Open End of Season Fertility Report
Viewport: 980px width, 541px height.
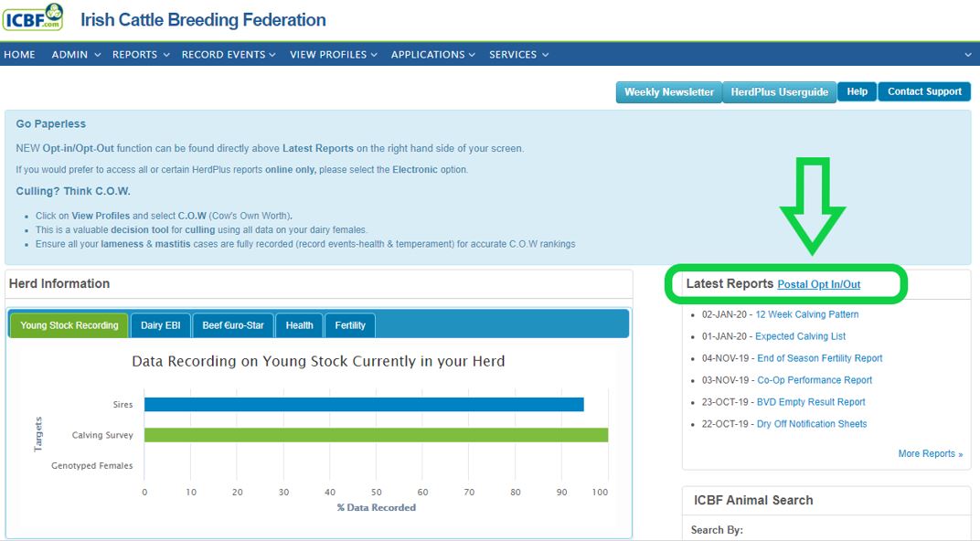pos(819,358)
